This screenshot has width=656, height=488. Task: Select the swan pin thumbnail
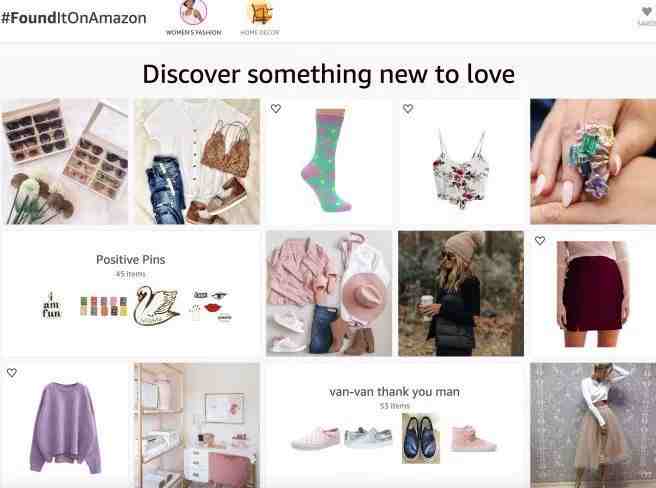(156, 306)
